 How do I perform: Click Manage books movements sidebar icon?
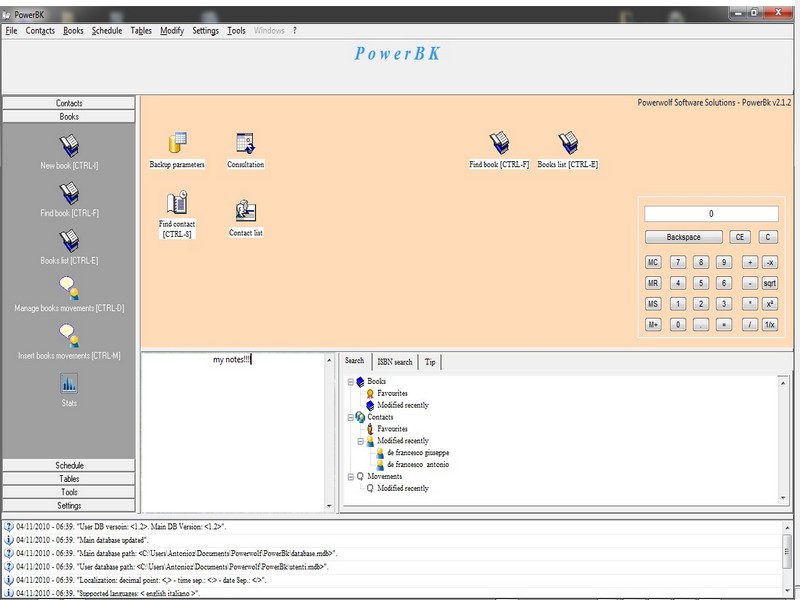coord(69,290)
